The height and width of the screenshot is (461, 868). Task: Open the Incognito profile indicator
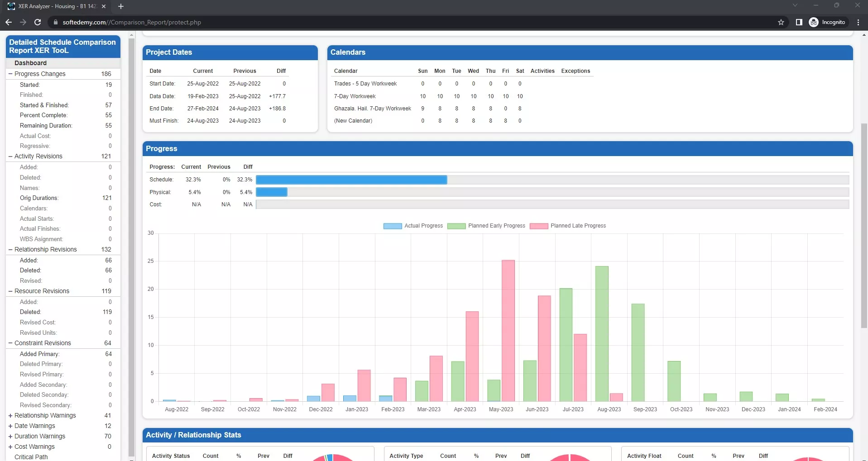click(827, 22)
